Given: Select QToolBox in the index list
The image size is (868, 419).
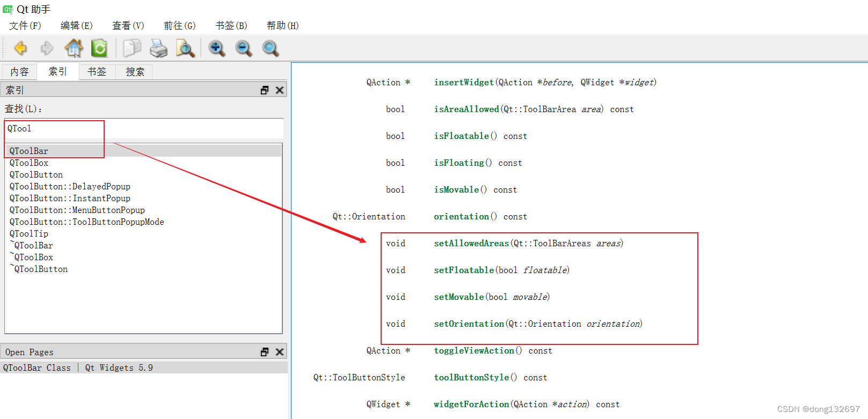Looking at the screenshot, I should coord(29,163).
